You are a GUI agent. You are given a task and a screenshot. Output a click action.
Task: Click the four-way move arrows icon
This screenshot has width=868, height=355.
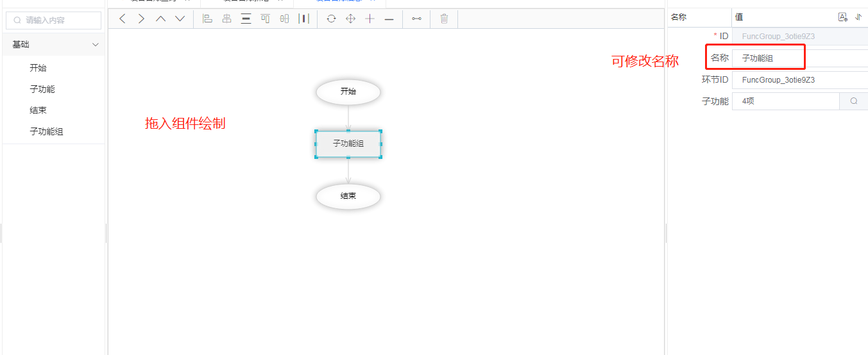click(x=350, y=19)
